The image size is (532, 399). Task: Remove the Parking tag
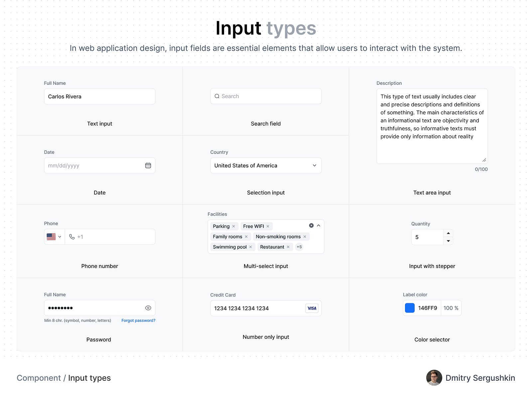coord(234,226)
